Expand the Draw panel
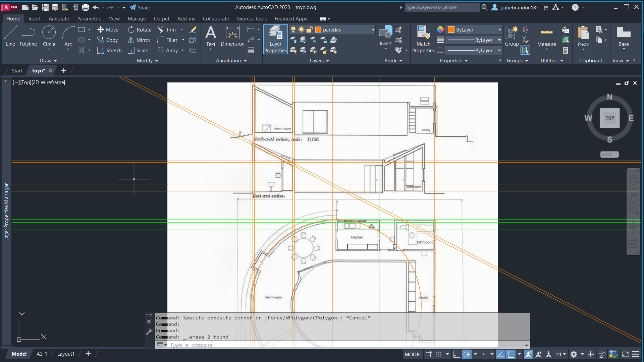This screenshot has width=644, height=362. (x=48, y=61)
